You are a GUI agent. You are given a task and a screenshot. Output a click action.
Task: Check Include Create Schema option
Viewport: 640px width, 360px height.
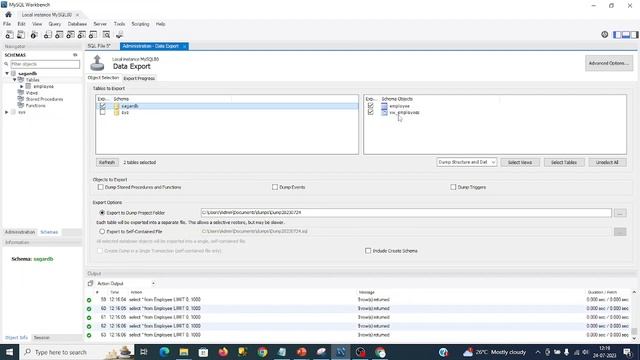click(368, 251)
